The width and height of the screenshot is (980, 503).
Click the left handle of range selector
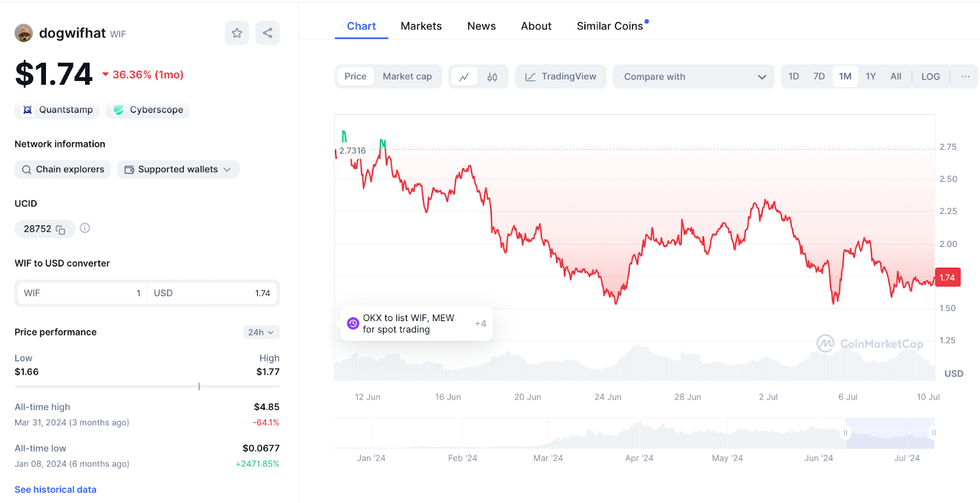point(845,433)
